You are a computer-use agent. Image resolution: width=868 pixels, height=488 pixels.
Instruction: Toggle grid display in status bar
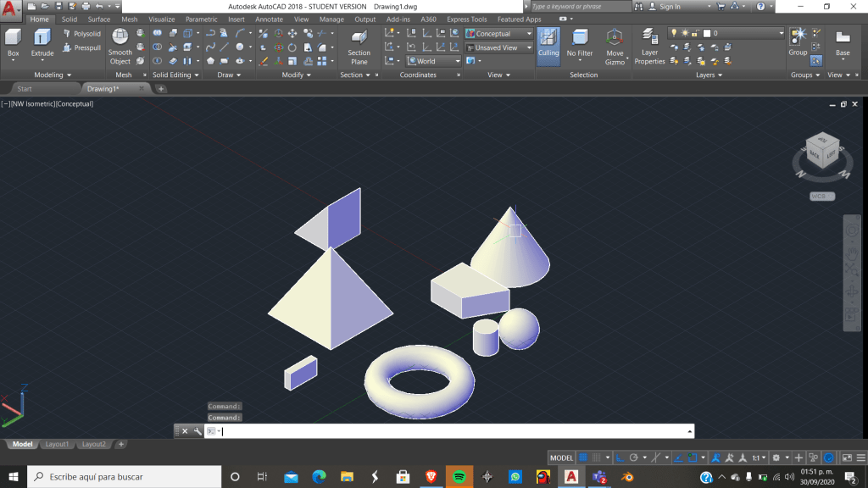(583, 457)
